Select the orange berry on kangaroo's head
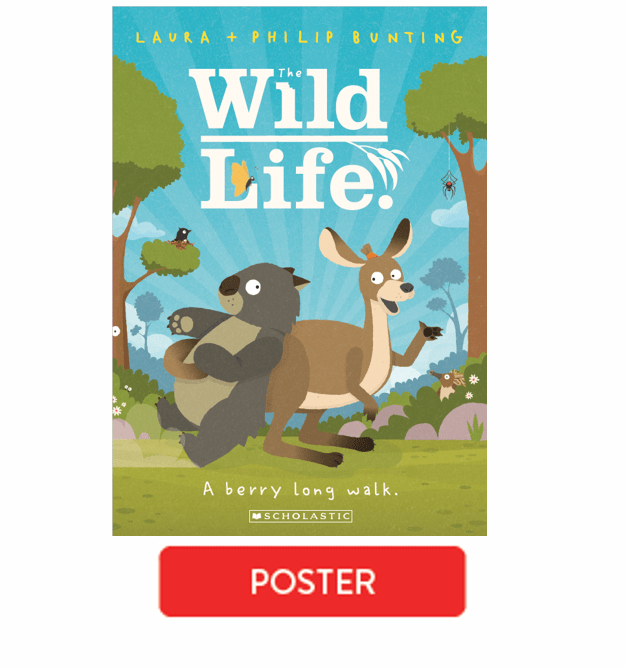This screenshot has height=667, width=625. pyautogui.click(x=368, y=251)
